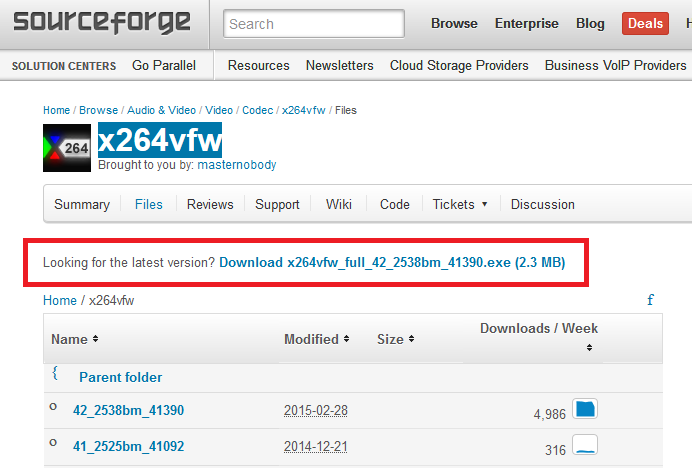Click inside the Search field
Viewport: 692px width, 468px height.
pos(314,24)
